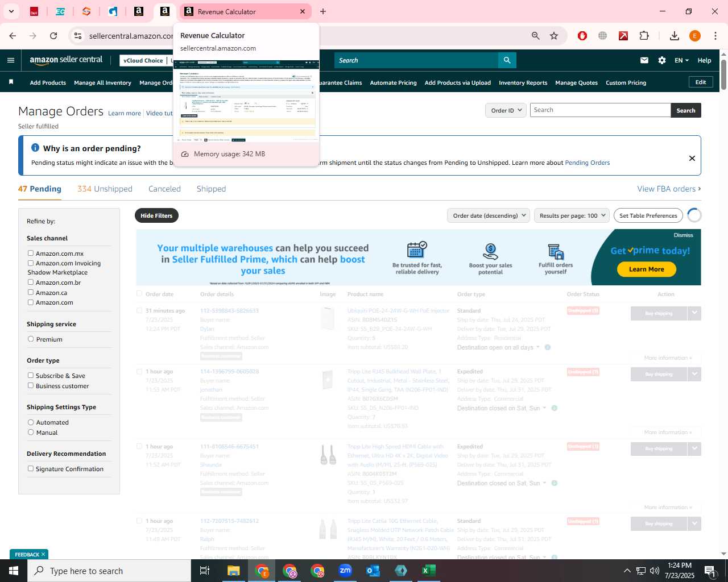Open File Explorer from the taskbar
Image resolution: width=728 pixels, height=582 pixels.
point(234,571)
